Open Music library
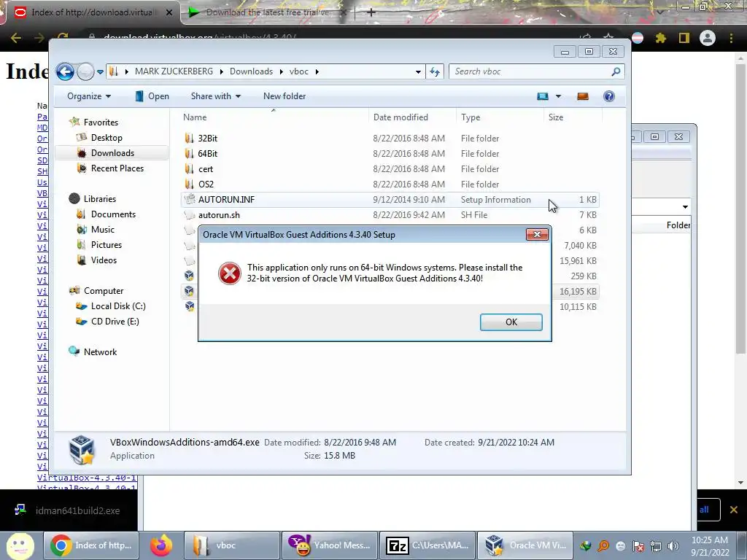Screen dimensions: 747x560 pyautogui.click(x=103, y=230)
